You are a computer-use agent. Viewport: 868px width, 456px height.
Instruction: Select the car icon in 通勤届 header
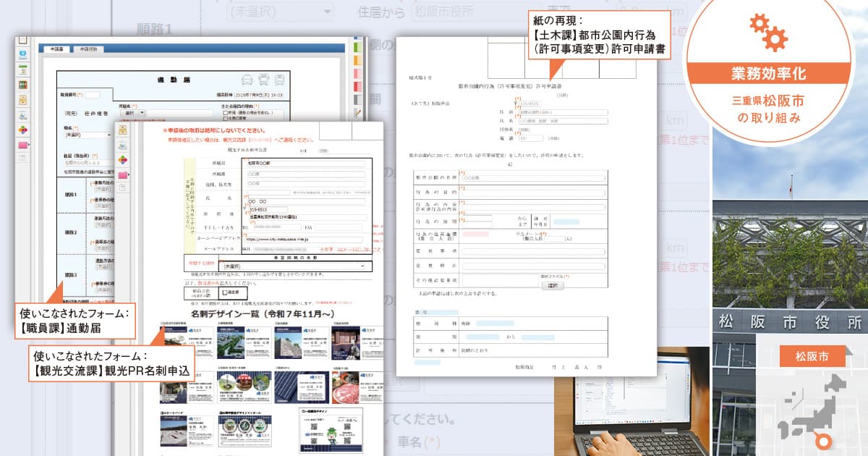pos(247,79)
